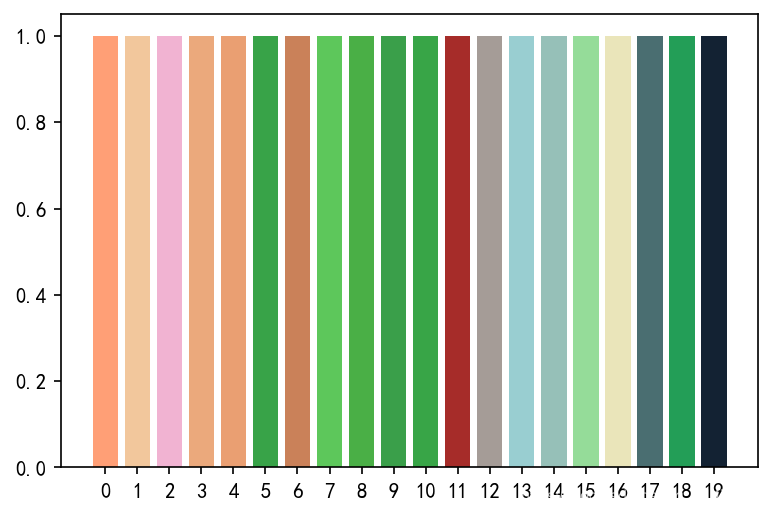Select the green bar labeled 5
This screenshot has width=773, height=515.
tap(266, 251)
